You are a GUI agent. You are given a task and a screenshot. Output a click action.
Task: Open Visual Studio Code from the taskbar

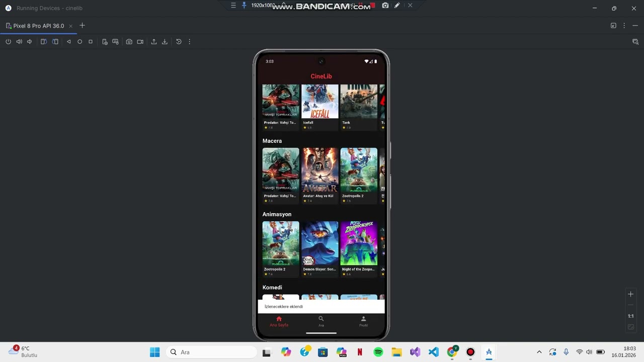point(434,352)
